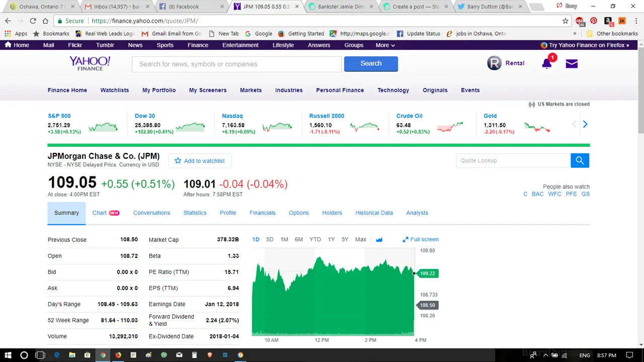Go to the Historical Data tab
This screenshot has width=644, height=362.
click(x=374, y=213)
